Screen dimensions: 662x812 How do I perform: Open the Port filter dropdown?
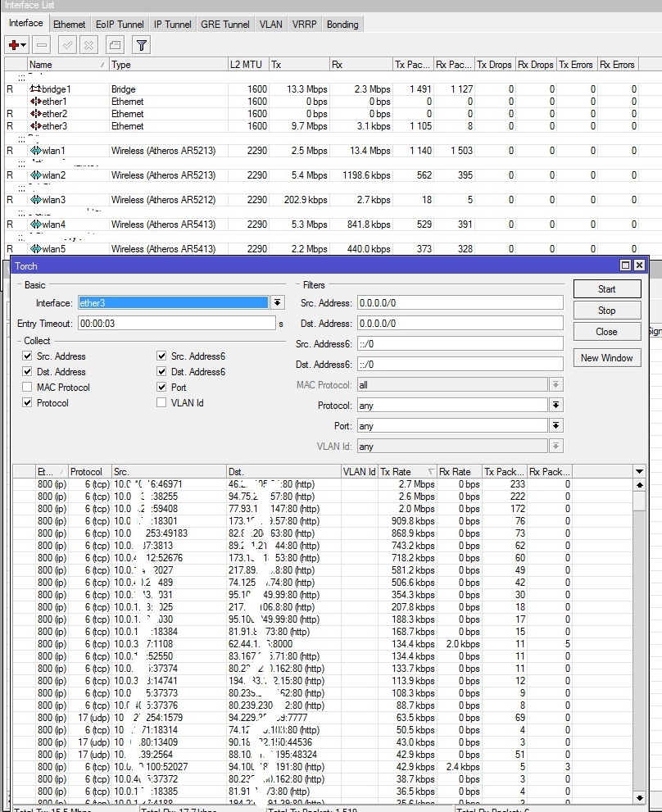coord(555,426)
